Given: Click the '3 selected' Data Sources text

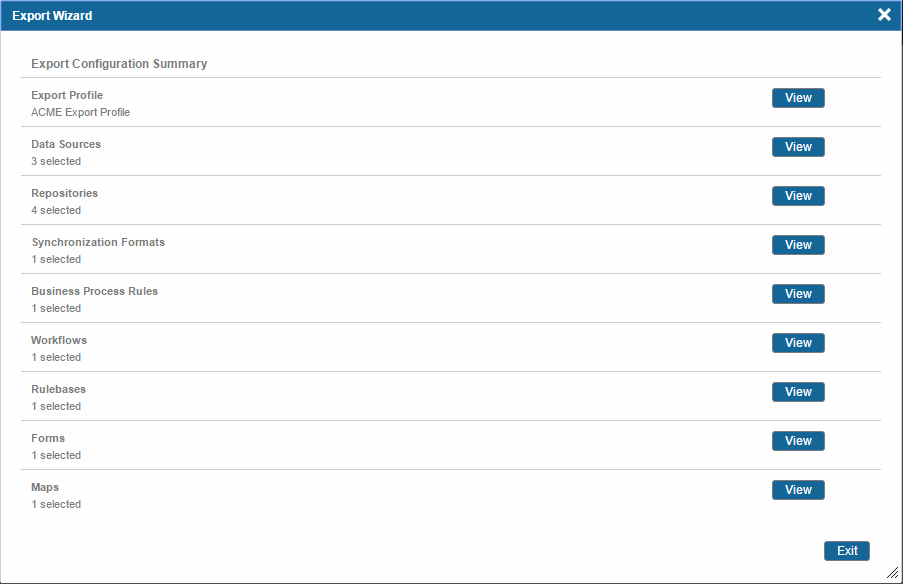Looking at the screenshot, I should point(56,161).
